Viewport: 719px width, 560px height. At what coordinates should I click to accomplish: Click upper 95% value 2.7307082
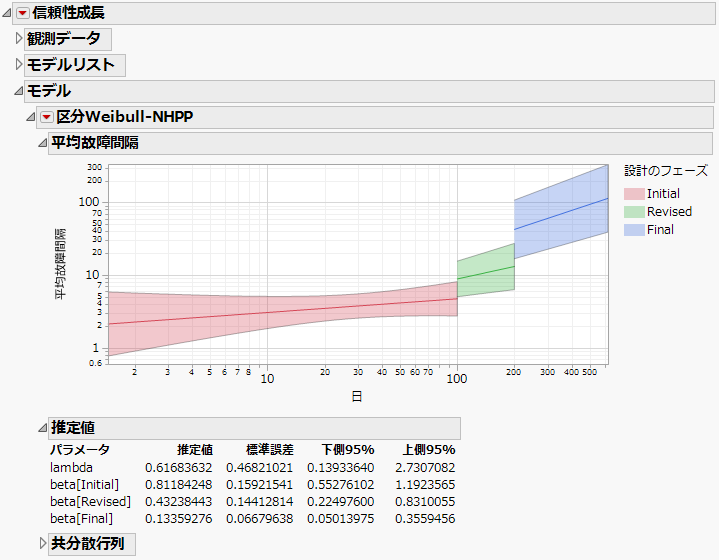[425, 467]
